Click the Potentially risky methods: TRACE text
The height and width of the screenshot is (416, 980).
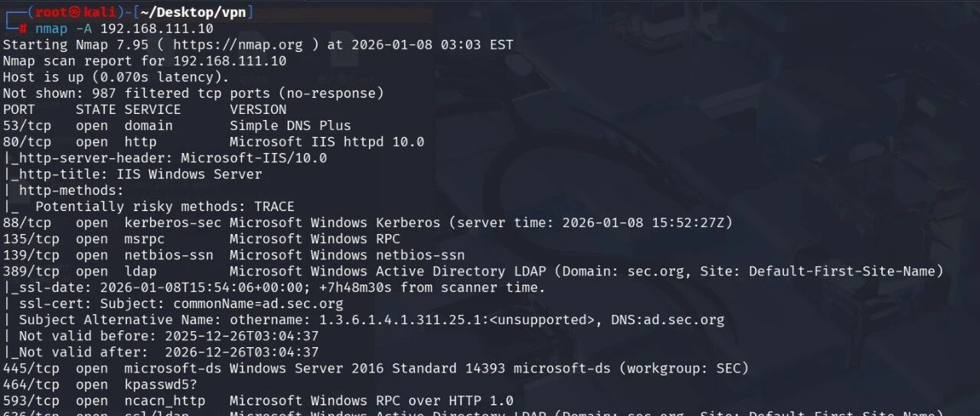pyautogui.click(x=165, y=206)
